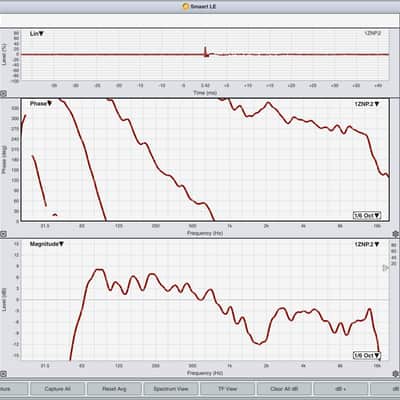Collapse the impulse response pane arrow
Screen dimensions: 400x400
(3, 94)
